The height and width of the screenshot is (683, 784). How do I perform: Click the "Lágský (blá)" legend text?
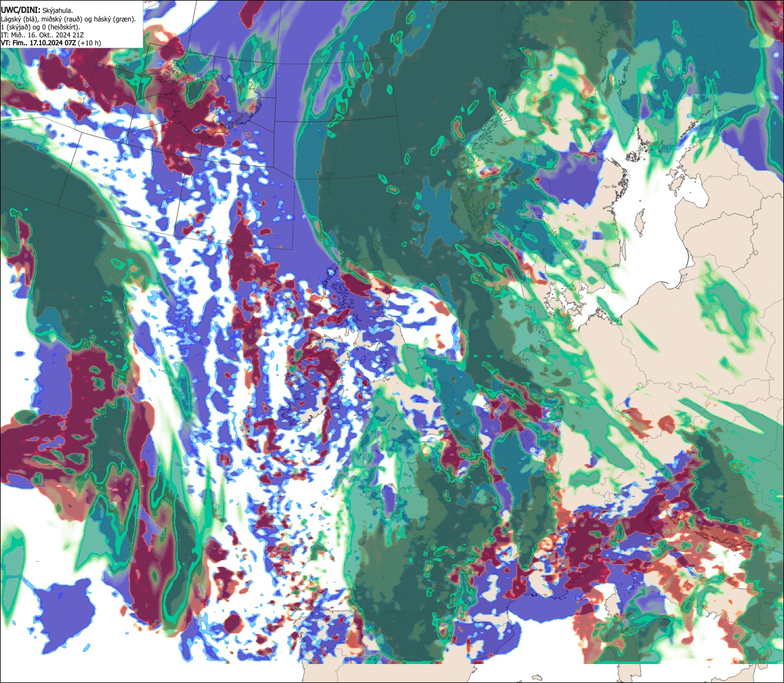[18, 20]
